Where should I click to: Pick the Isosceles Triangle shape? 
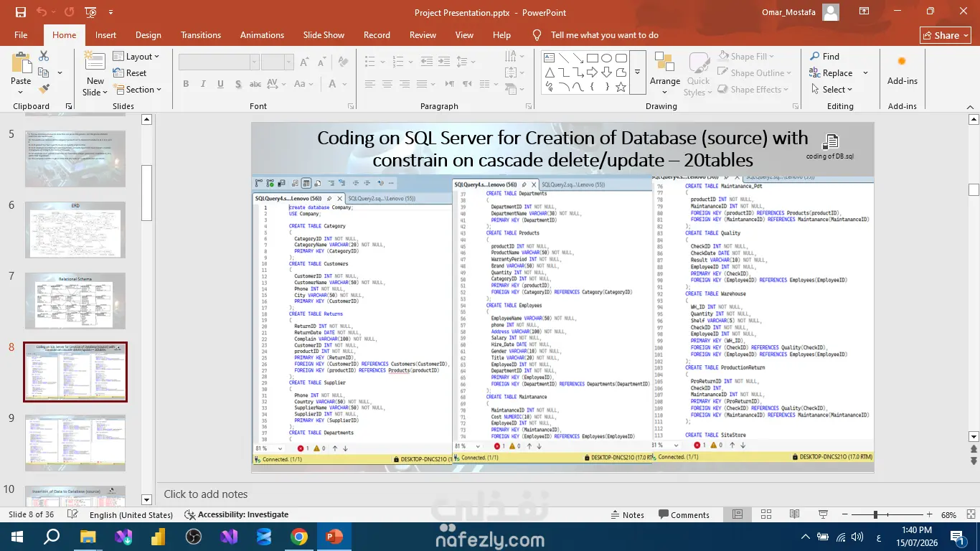click(x=550, y=72)
